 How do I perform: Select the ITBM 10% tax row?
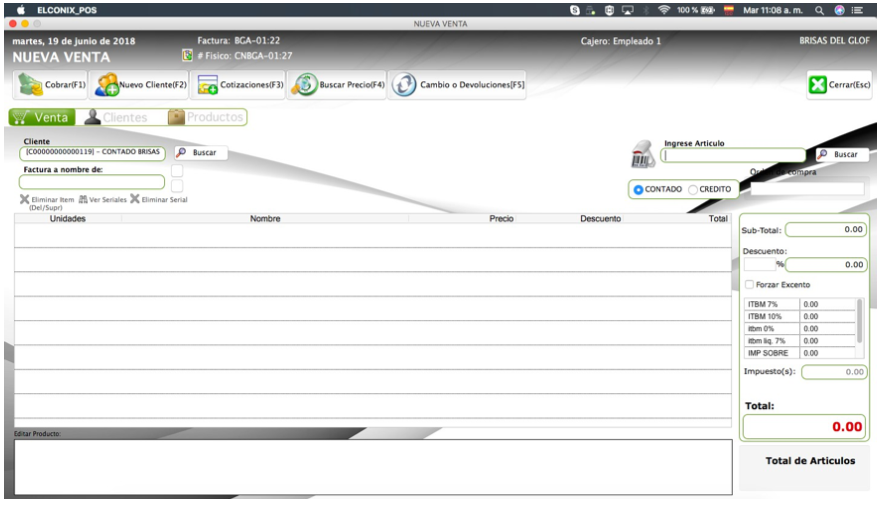(x=799, y=316)
